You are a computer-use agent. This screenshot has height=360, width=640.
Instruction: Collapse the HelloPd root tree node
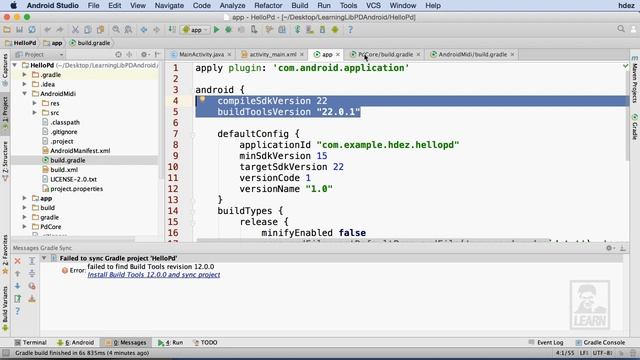[x=15, y=65]
